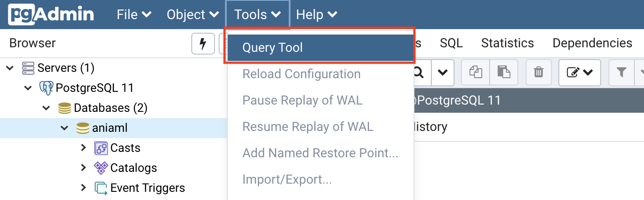Collapse the aniaml database node
This screenshot has height=200, width=644.
point(65,128)
